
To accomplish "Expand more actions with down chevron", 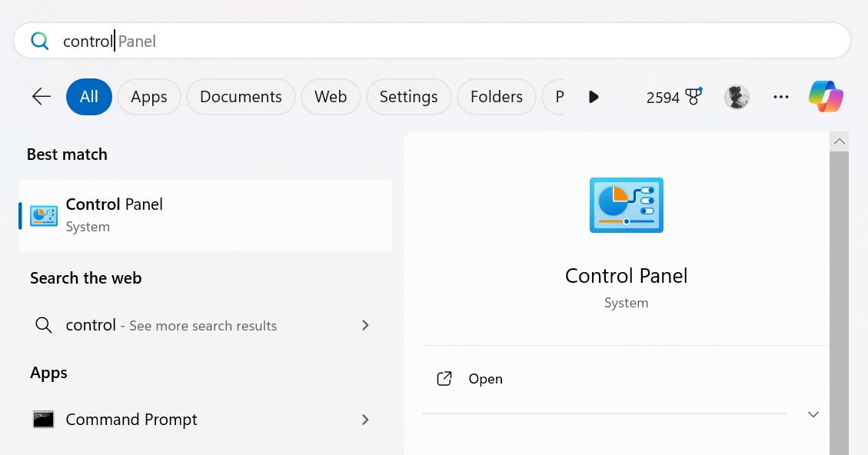I will coord(813,414).
